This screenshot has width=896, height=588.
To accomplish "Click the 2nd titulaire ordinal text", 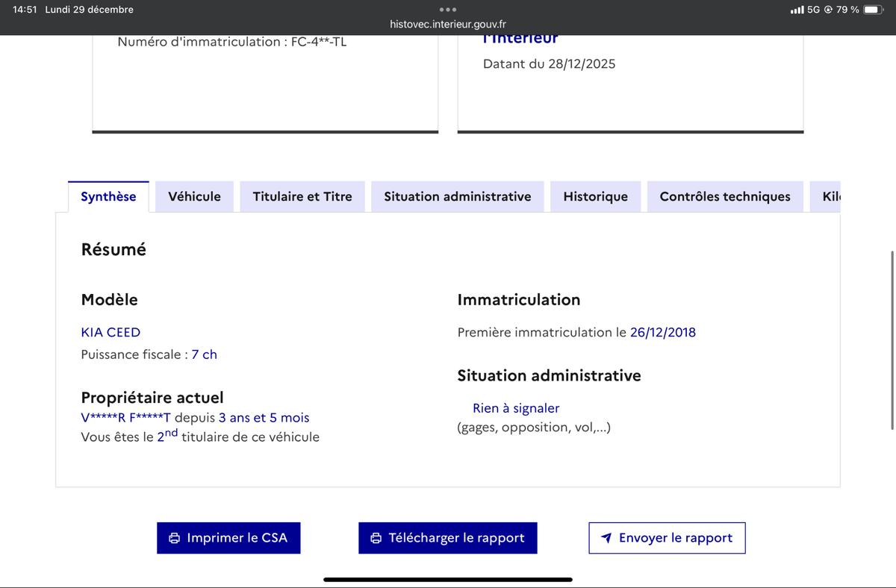I will [167, 436].
